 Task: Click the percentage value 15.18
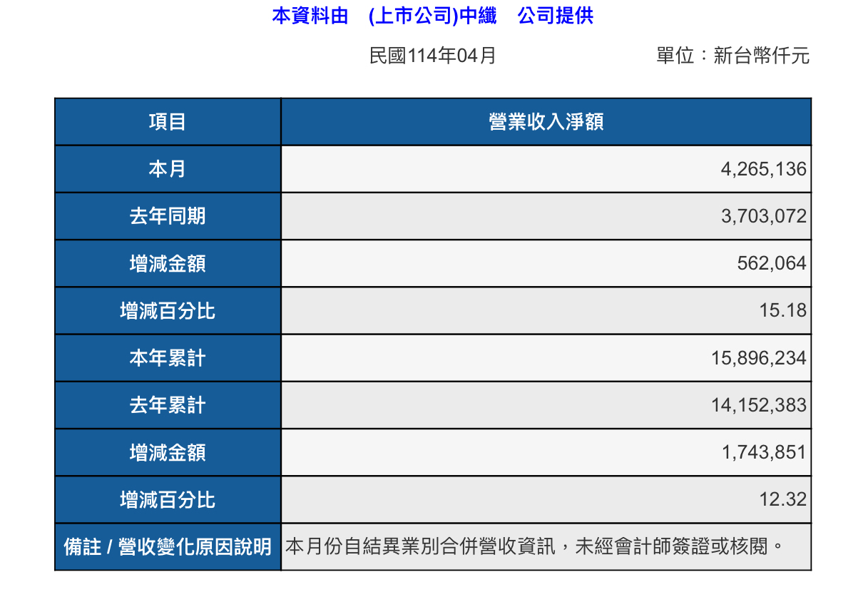click(783, 310)
